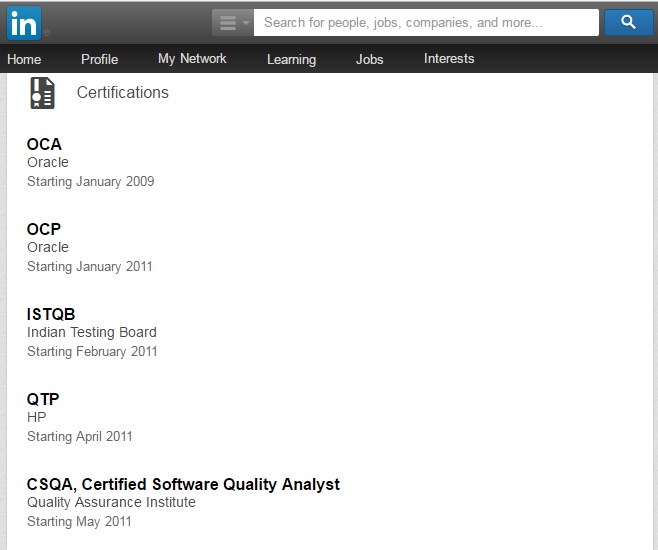Open the QTP certification title

[x=43, y=399]
